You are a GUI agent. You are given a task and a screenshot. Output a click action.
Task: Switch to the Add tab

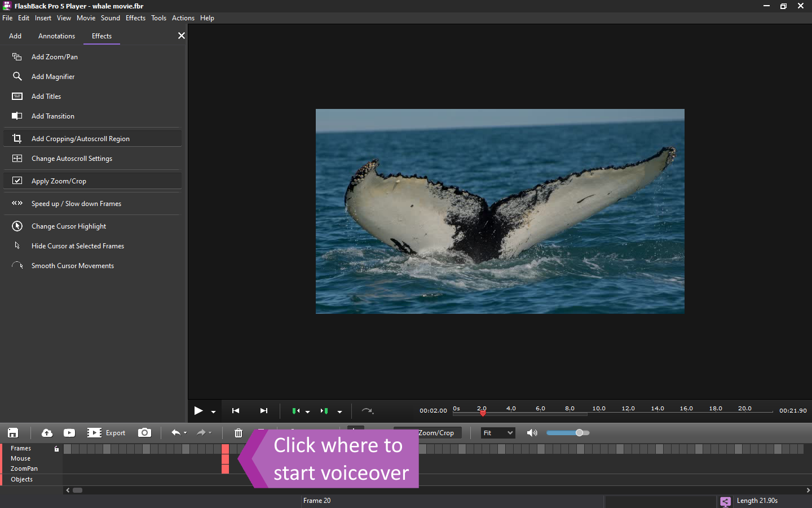pyautogui.click(x=15, y=36)
